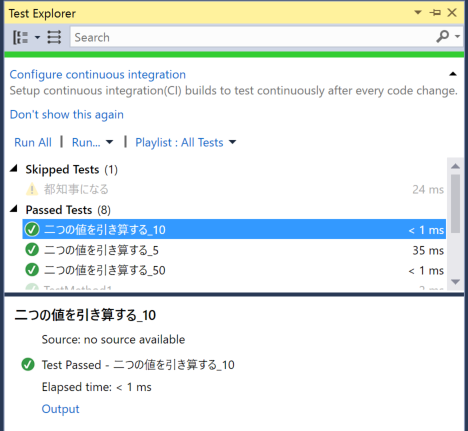468x431 pixels.
Task: Open Test Explorer window position menu arrow
Action: 418,13
